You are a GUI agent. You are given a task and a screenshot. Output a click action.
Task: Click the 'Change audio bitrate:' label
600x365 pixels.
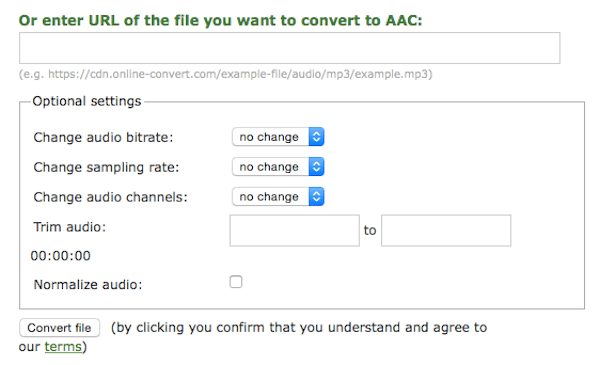pos(103,137)
